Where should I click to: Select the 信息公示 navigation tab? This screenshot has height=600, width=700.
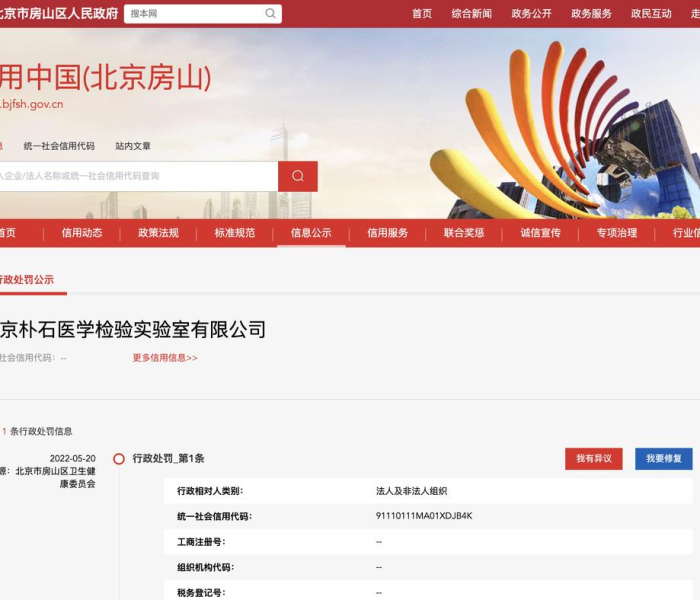pyautogui.click(x=311, y=233)
